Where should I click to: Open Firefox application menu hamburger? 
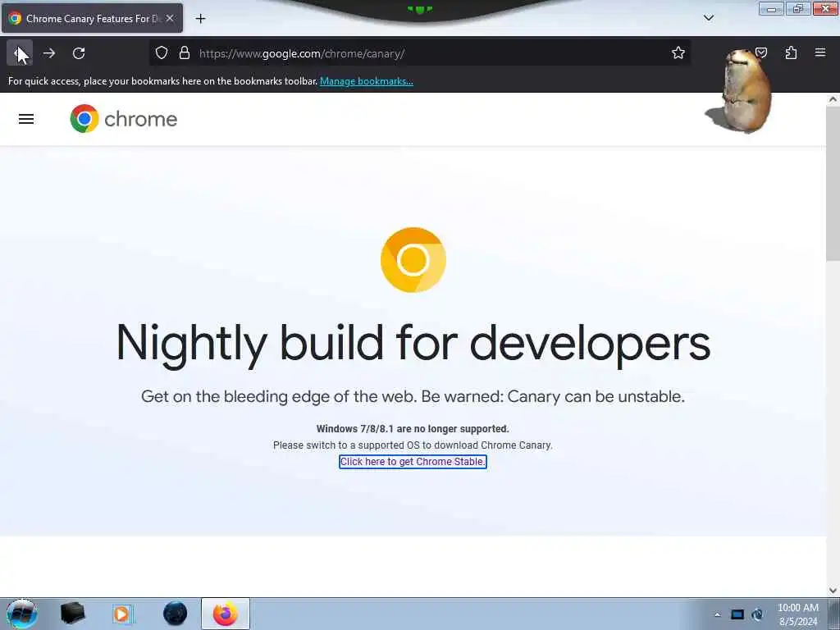click(820, 52)
